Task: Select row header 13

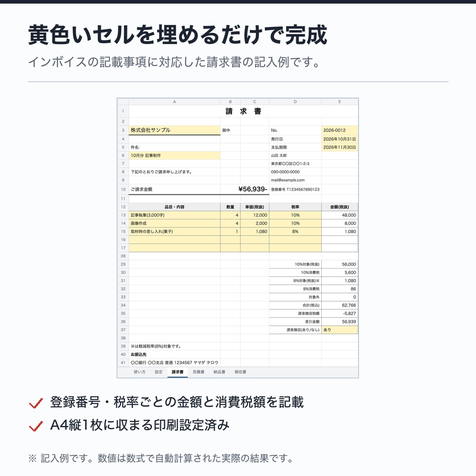Action: (x=123, y=215)
